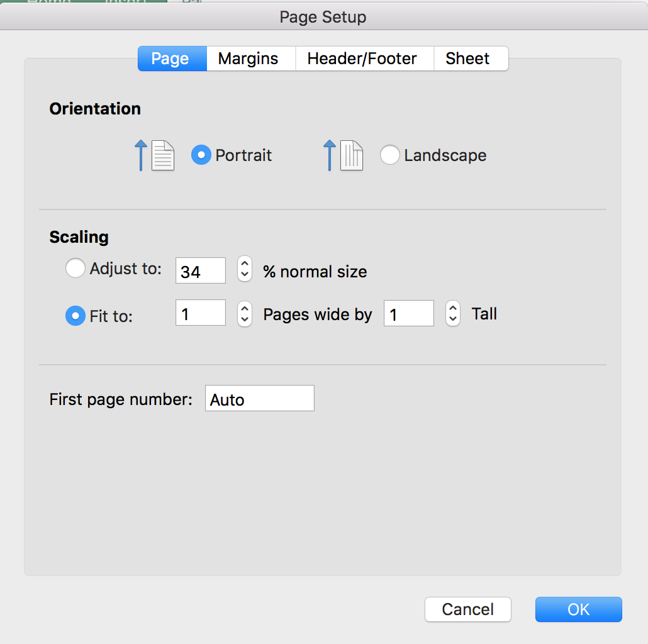Decrease the Tall pages stepper
The width and height of the screenshot is (648, 644).
point(452,318)
